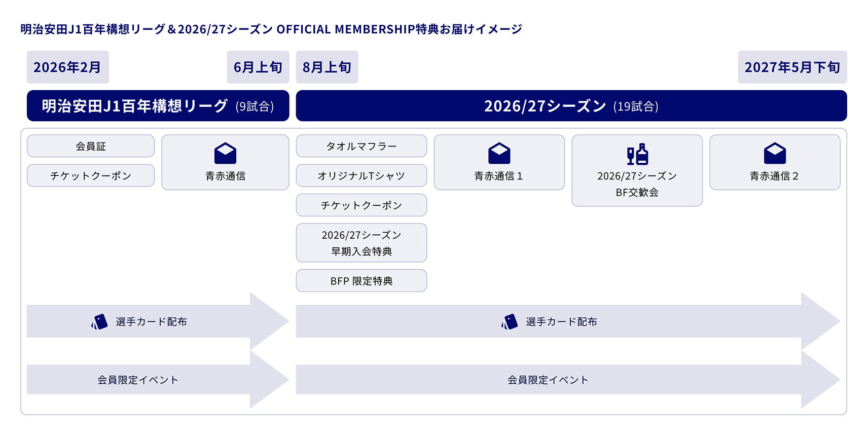The image size is (868, 436).
Task: Select the 2026/27シーズン (19試合) header bar
Action: click(571, 106)
